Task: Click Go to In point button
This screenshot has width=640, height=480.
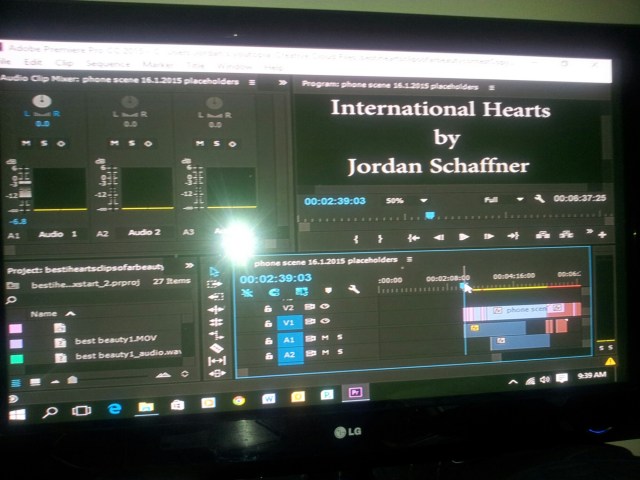Action: [x=412, y=237]
